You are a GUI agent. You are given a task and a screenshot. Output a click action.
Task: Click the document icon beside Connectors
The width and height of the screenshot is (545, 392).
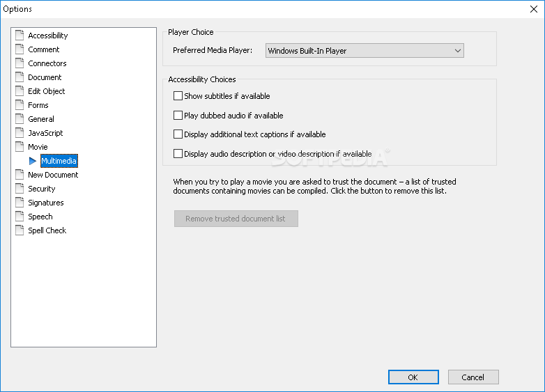[x=20, y=63]
